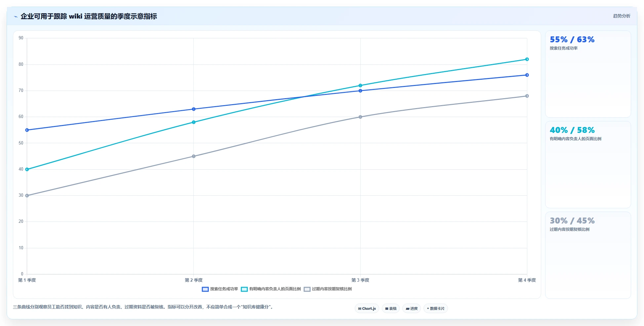Click the gray 第 1 季度 data point at 30

pos(27,195)
